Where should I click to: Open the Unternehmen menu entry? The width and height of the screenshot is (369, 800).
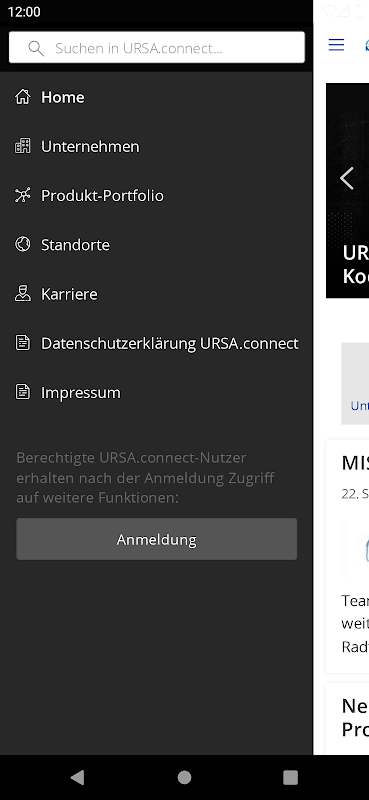point(156,146)
